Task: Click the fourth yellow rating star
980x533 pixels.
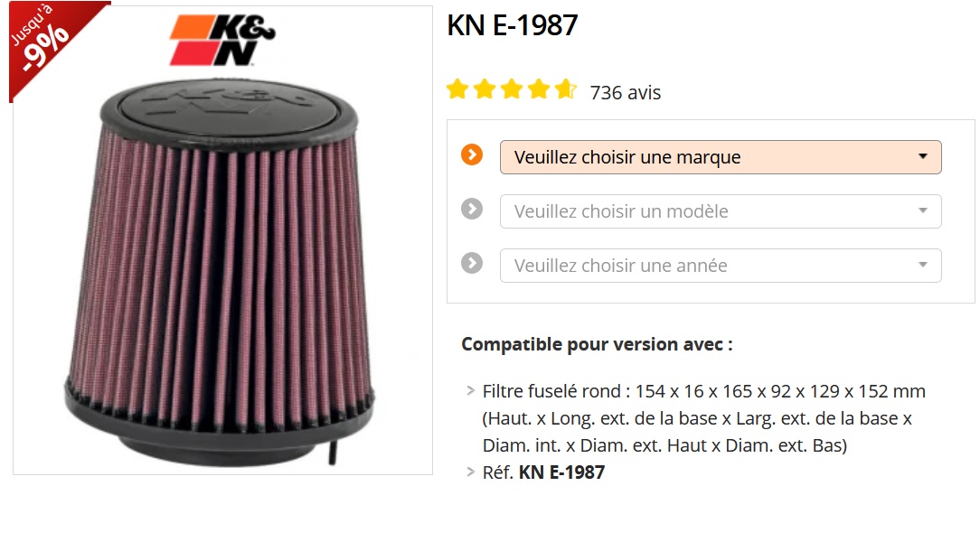Action: (x=538, y=89)
